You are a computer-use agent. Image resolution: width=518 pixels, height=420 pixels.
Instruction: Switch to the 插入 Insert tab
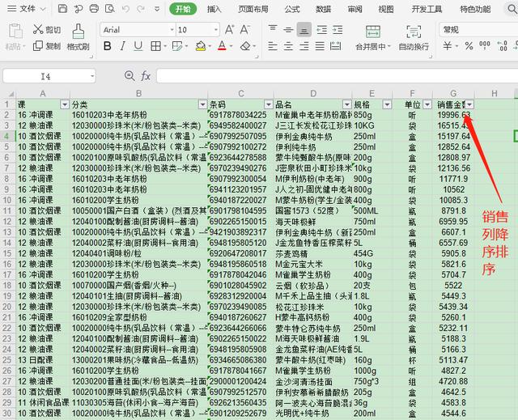pyautogui.click(x=214, y=9)
